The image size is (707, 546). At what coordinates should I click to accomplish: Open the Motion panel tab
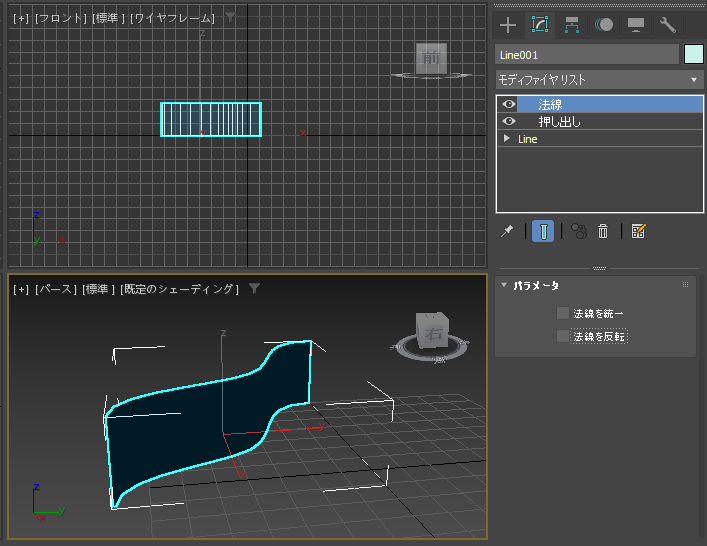604,25
